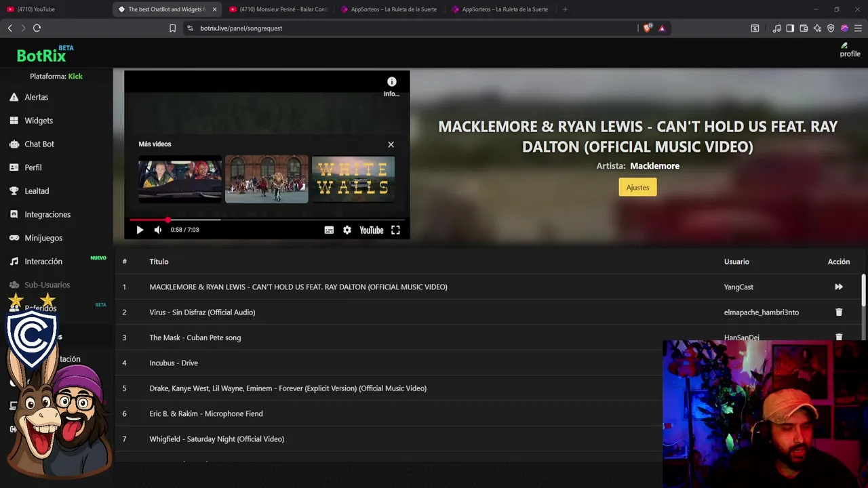Open the Brave Wallet icon
This screenshot has height=488, width=868.
pos(804,28)
